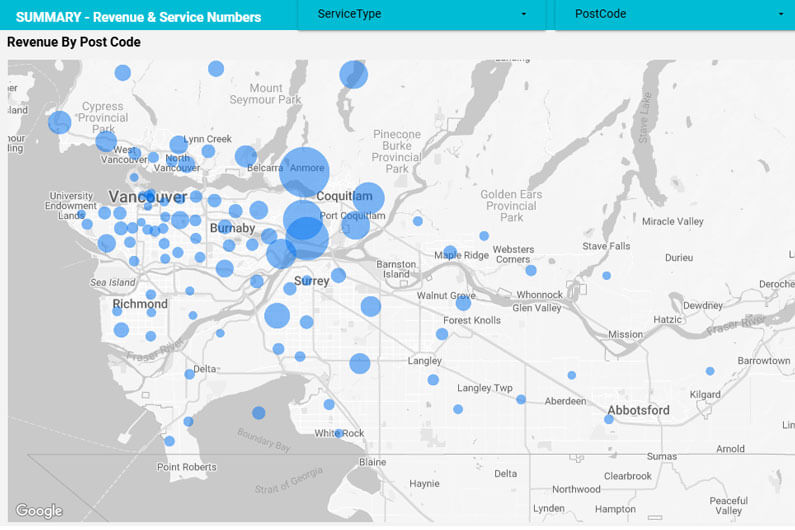Screen dimensions: 795x530
Task: Click the PostCode dropdown arrow
Action: tap(781, 14)
